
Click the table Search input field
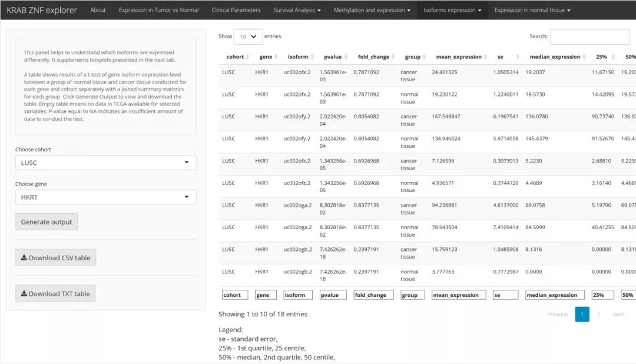589,37
